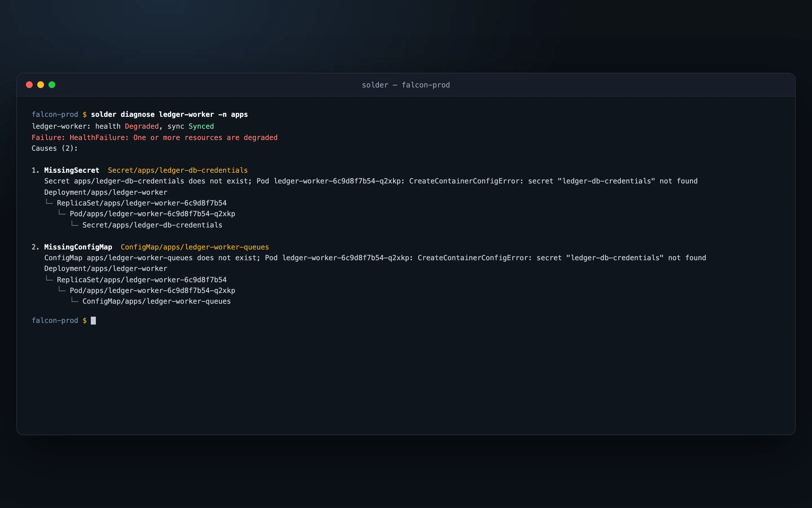812x508 pixels.
Task: Click 'Deployment/apps/ledger-worker' under MissingSecret
Action: click(106, 192)
